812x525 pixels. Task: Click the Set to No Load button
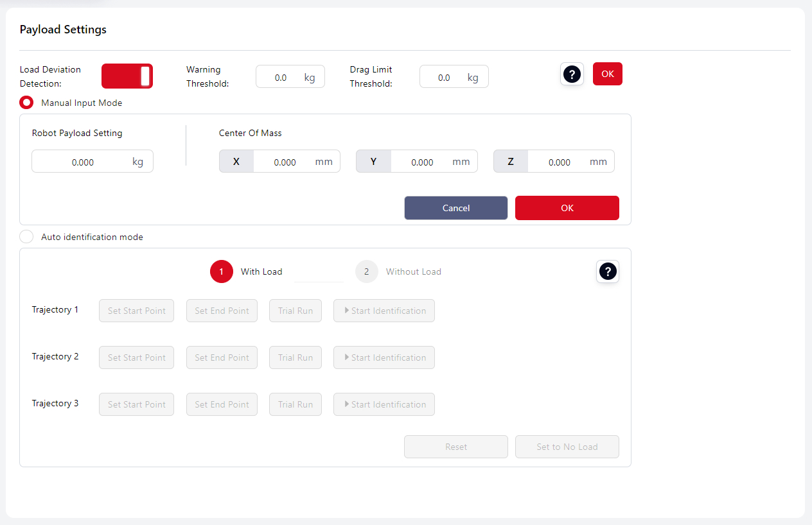(567, 447)
